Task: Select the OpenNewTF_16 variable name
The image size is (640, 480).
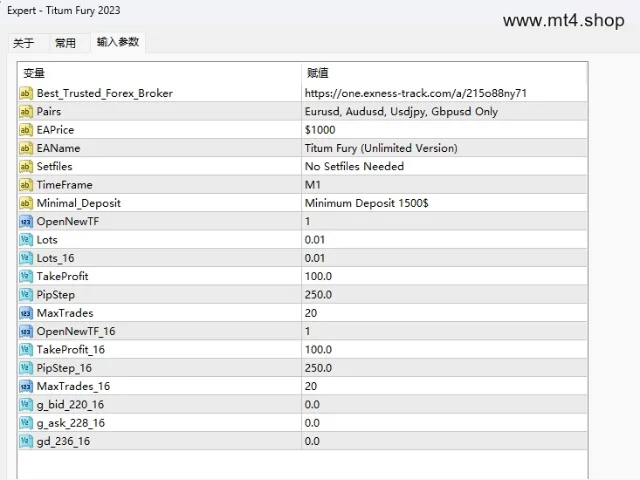Action: coord(76,331)
